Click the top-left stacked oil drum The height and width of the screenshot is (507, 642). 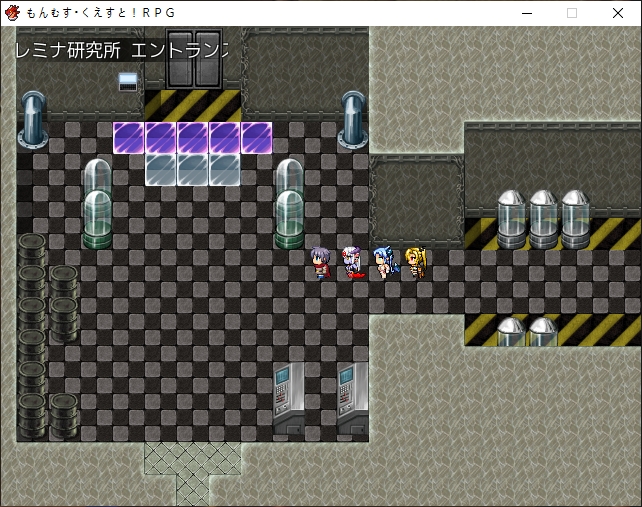click(32, 250)
